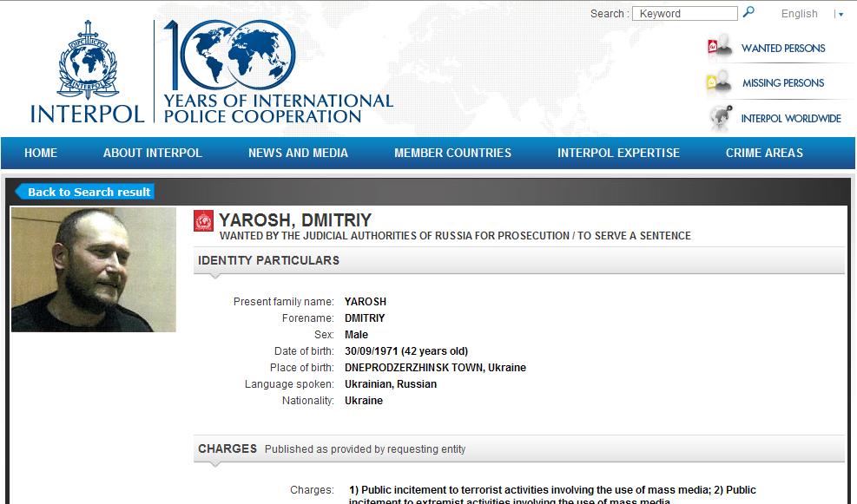The image size is (857, 504).
Task: Click the 'Nationality:' label
Action: coord(307,400)
